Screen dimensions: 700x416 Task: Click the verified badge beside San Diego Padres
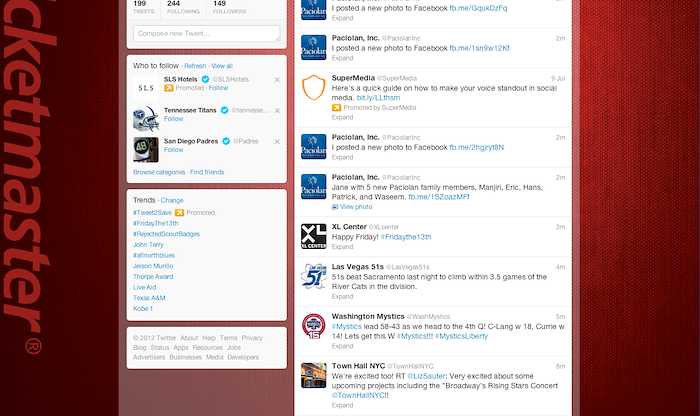click(x=226, y=141)
